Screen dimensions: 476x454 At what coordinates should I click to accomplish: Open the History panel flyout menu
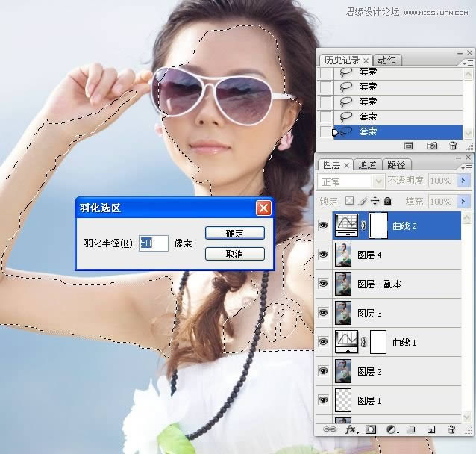468,65
